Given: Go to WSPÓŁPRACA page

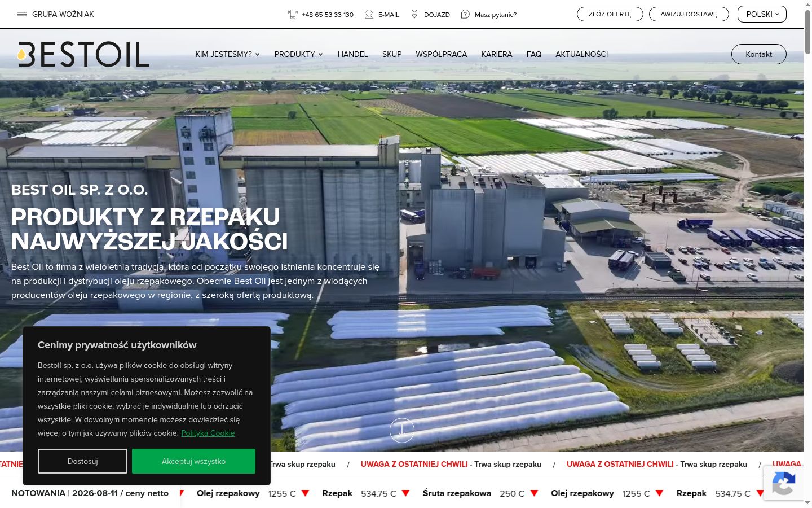Looking at the screenshot, I should [442, 54].
